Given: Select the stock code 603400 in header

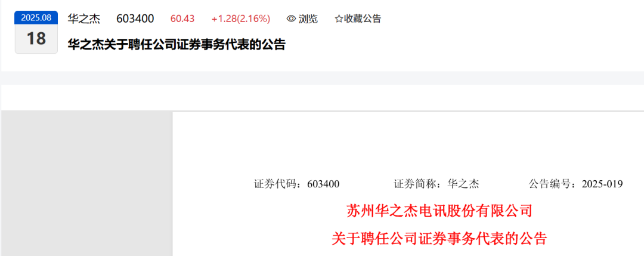Looking at the screenshot, I should click(x=135, y=18).
